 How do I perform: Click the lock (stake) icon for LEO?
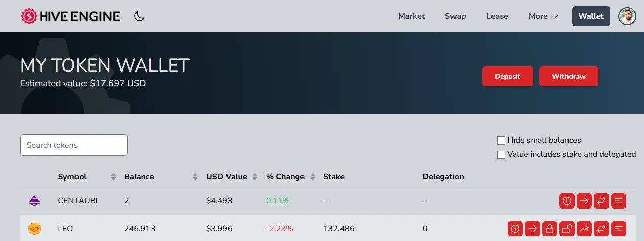click(550, 229)
